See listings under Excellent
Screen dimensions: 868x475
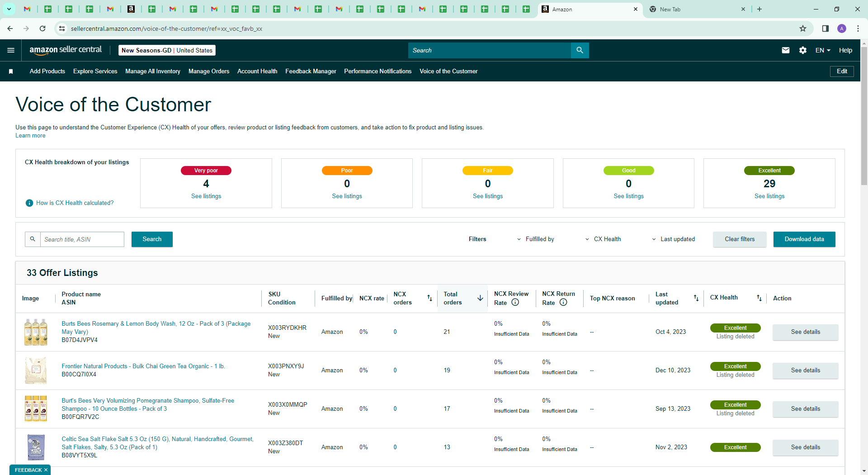pos(769,196)
